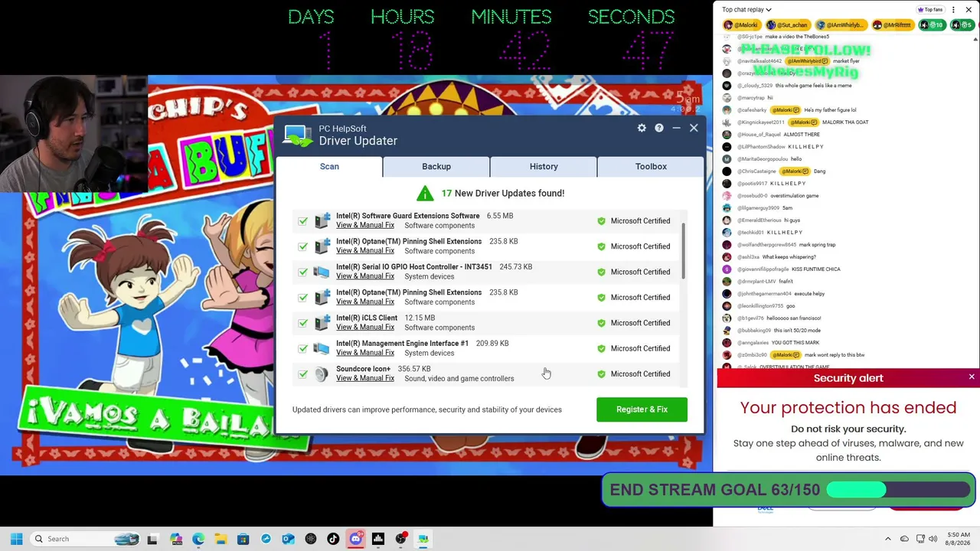Click the Management Engine Interface device icon

[x=322, y=348]
